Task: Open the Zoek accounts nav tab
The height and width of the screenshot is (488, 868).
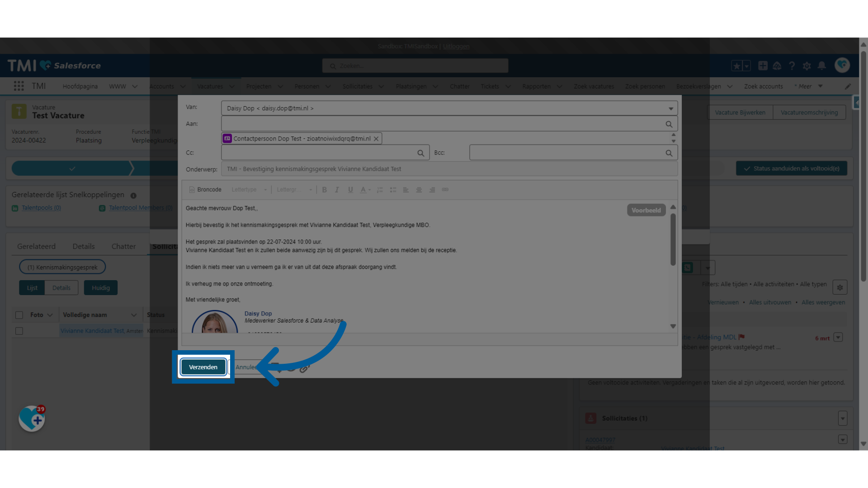Action: (x=764, y=86)
